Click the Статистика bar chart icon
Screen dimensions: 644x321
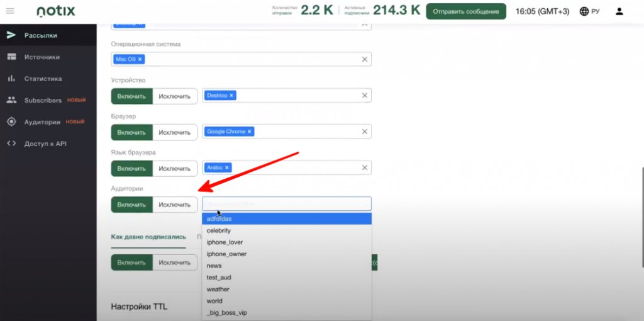pyautogui.click(x=11, y=79)
